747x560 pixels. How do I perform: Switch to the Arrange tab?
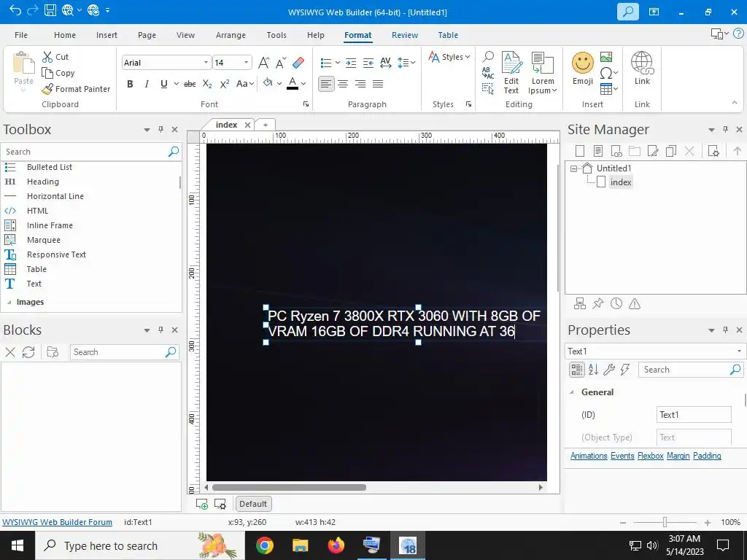click(x=231, y=35)
